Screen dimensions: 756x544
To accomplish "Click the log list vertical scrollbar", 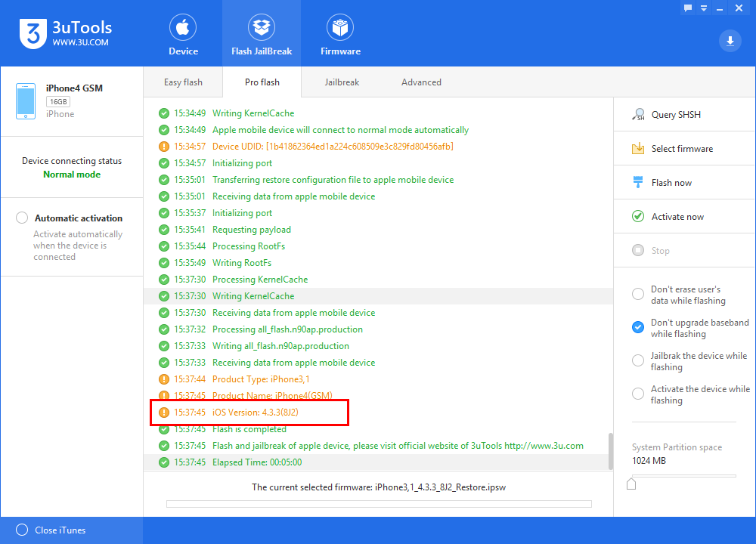I will coord(611,451).
